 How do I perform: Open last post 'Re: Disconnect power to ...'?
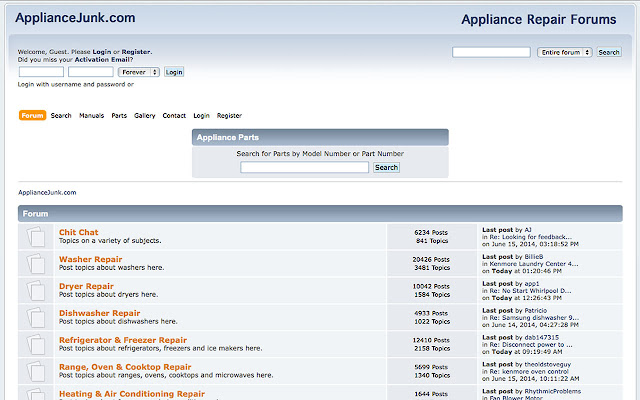531,345
